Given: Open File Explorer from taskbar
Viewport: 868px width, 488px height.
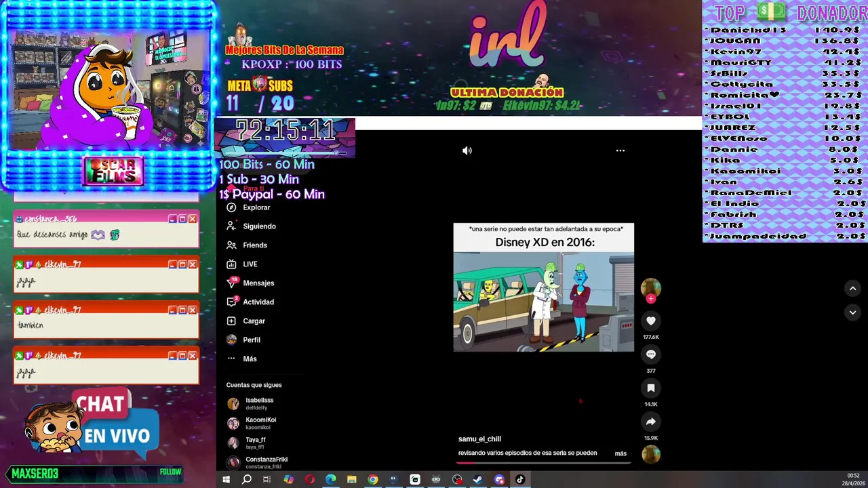Looking at the screenshot, I should [x=352, y=480].
